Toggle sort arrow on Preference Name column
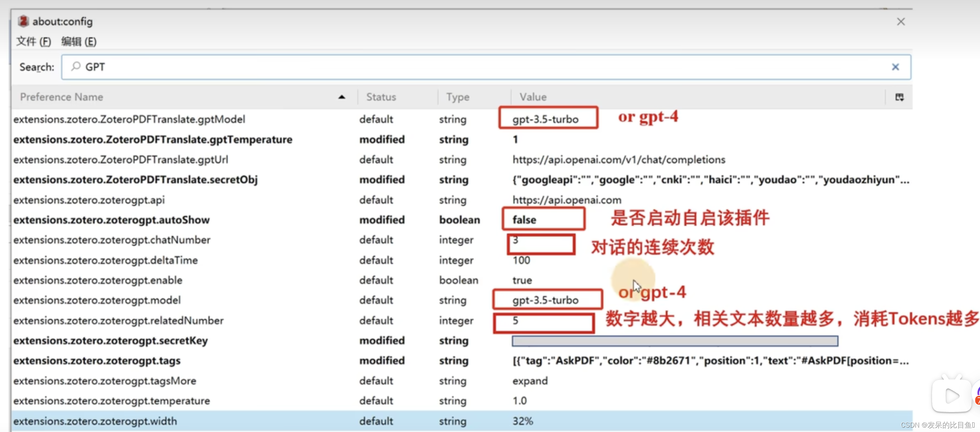 coord(342,97)
